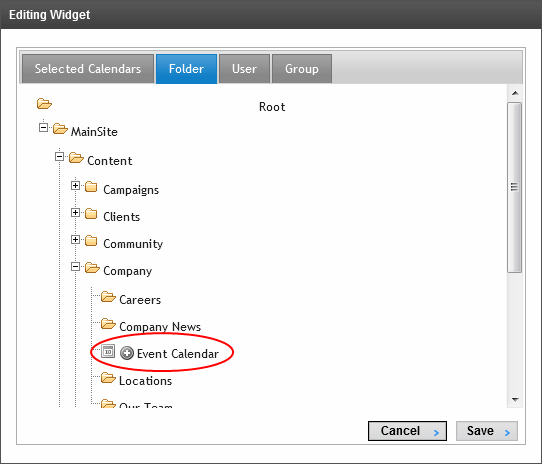Click the Locations folder icon
This screenshot has width=542, height=464.
pyautogui.click(x=108, y=378)
